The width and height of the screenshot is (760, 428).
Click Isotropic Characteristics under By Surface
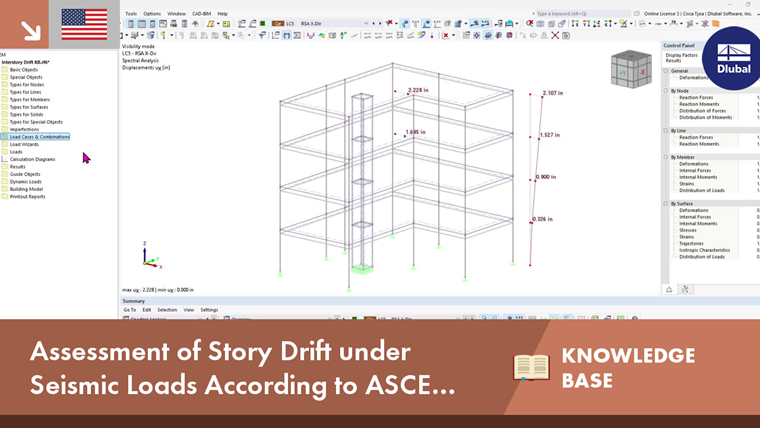click(704, 250)
